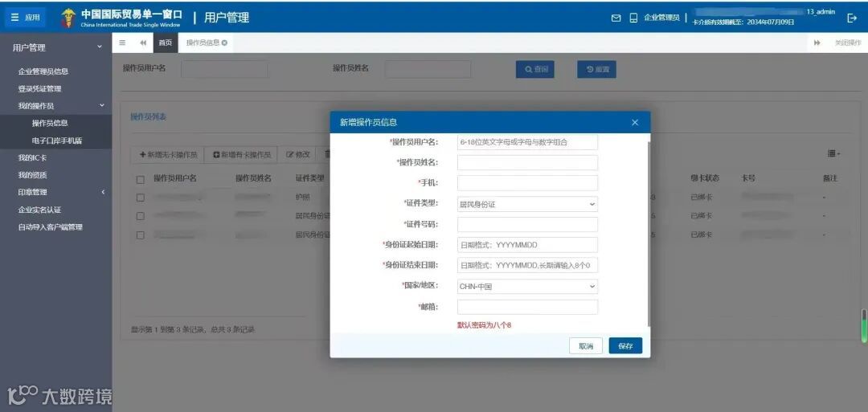868x412 pixels.
Task: Close the 操作员信息 tab via its x icon
Action: tap(224, 43)
